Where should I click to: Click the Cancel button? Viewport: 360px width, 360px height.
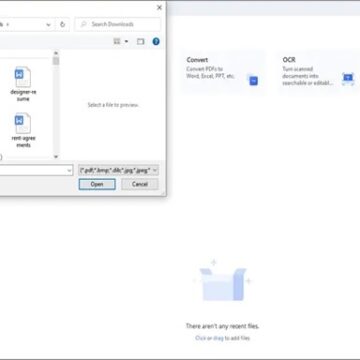(x=140, y=184)
